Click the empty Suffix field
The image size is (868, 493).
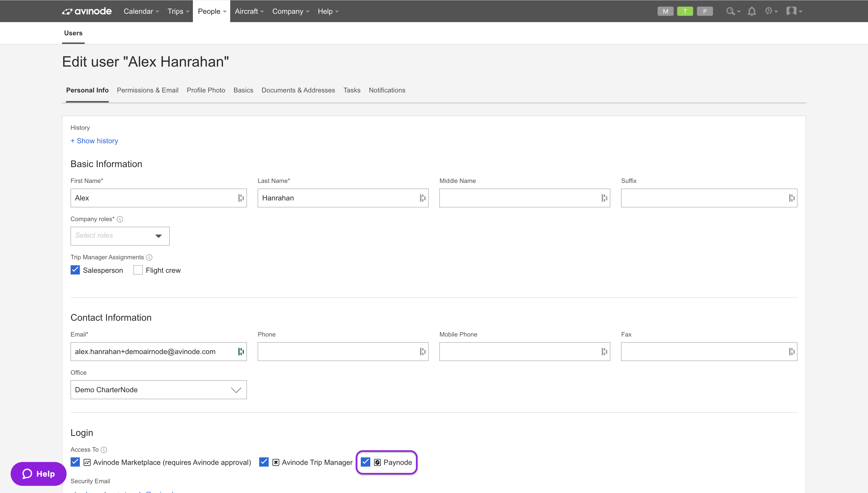709,198
